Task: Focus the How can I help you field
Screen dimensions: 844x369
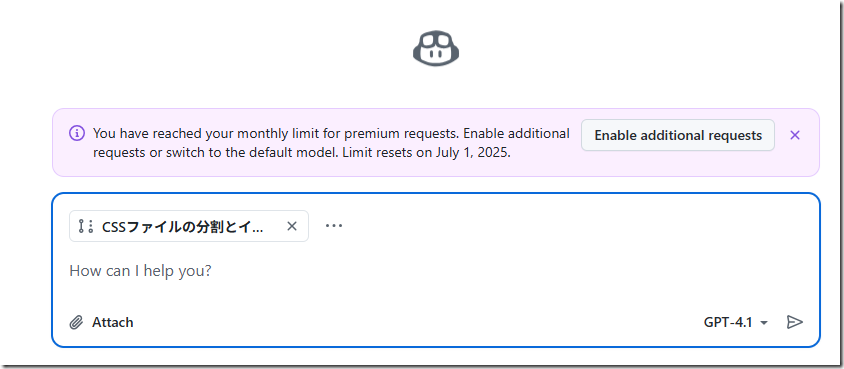Action: [x=435, y=271]
